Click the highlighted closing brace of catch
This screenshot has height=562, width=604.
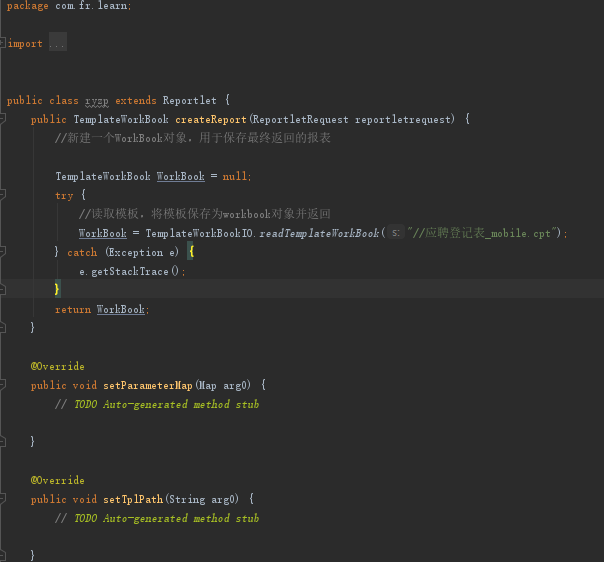coord(57,289)
